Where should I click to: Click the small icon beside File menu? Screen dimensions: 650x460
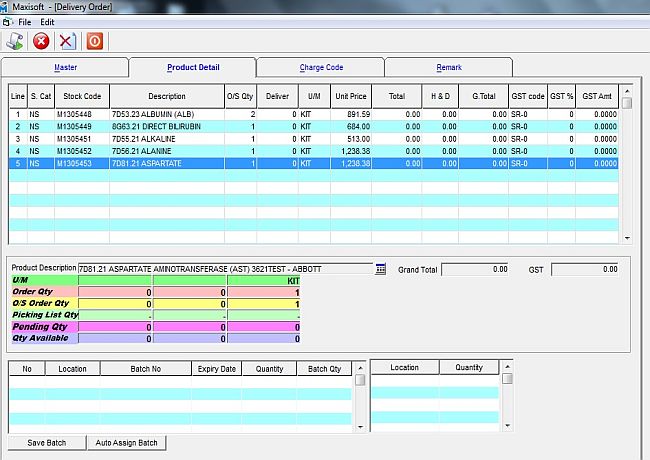click(7, 21)
